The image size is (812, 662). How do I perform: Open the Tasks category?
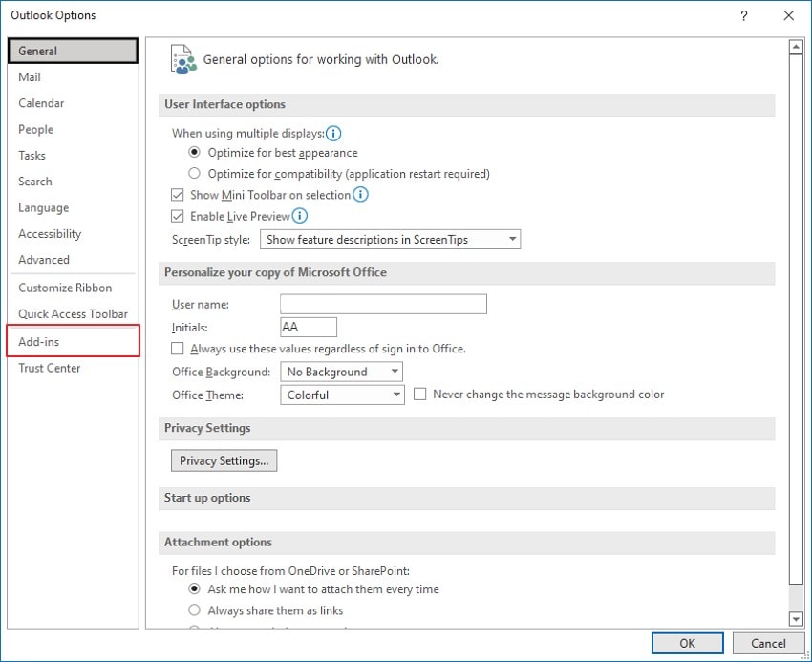click(x=73, y=156)
